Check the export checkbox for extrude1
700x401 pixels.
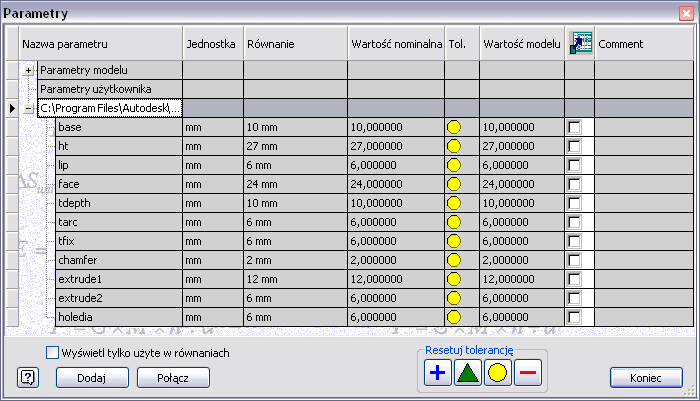click(574, 279)
